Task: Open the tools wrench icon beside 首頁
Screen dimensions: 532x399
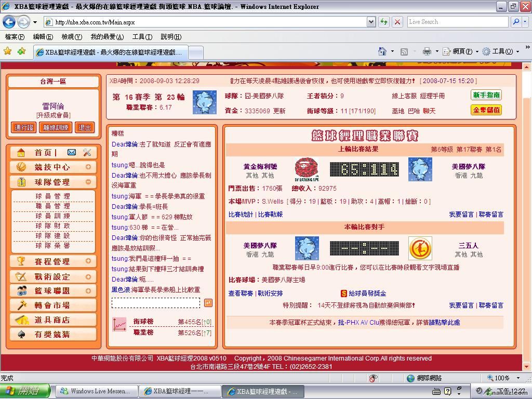Action: click(87, 152)
